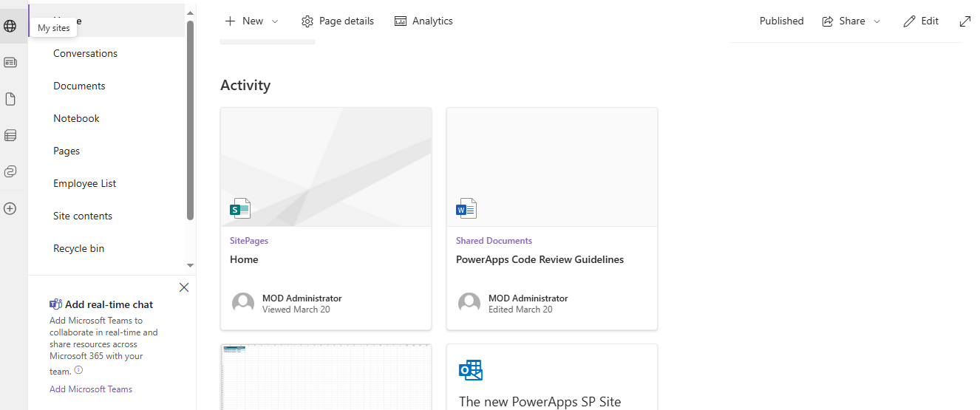Click the Published status label
The width and height of the screenshot is (980, 410).
pos(781,21)
